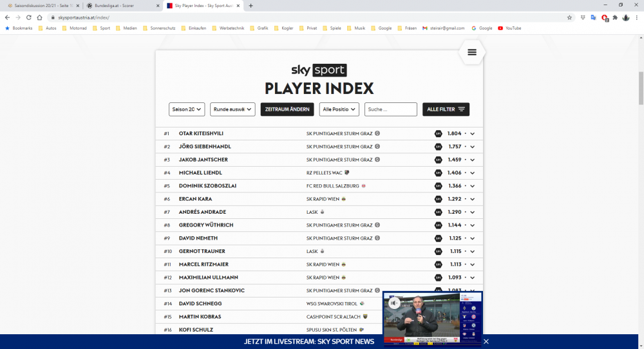This screenshot has height=349, width=644.
Task: Click the SPI badge in Michael Liendl row
Action: [x=438, y=173]
